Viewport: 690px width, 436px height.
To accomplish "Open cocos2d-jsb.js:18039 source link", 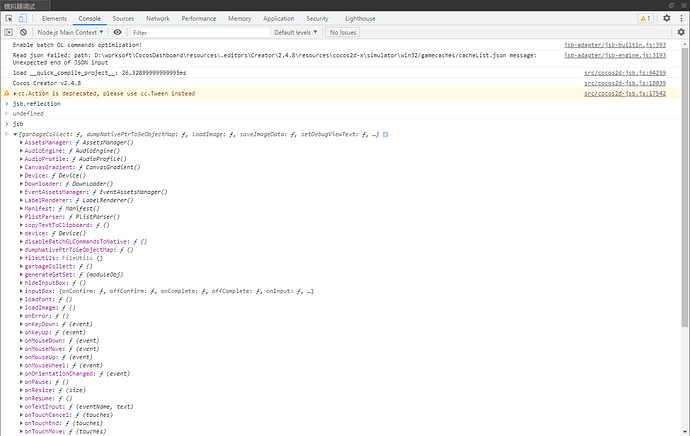I will pyautogui.click(x=625, y=83).
